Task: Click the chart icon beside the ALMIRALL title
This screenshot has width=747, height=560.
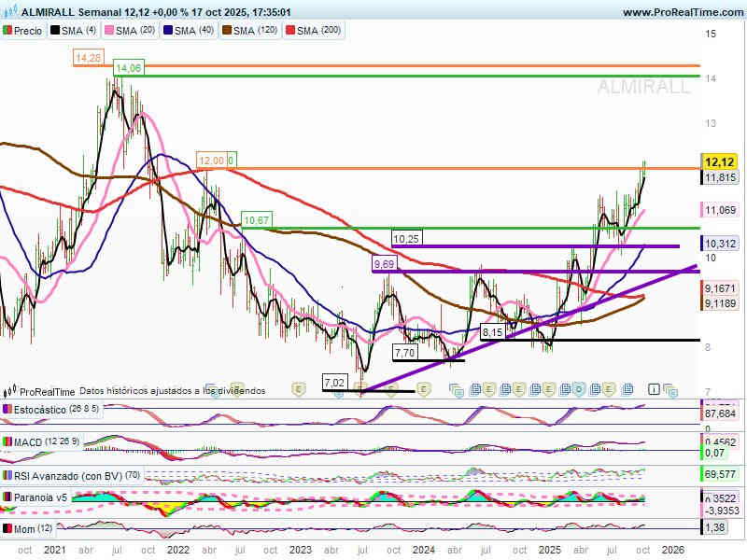Action: click(x=9, y=13)
